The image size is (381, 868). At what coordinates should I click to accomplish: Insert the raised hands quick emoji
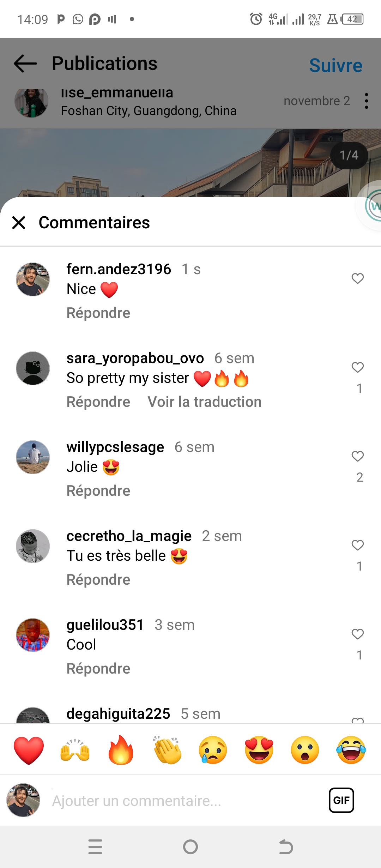tap(75, 750)
